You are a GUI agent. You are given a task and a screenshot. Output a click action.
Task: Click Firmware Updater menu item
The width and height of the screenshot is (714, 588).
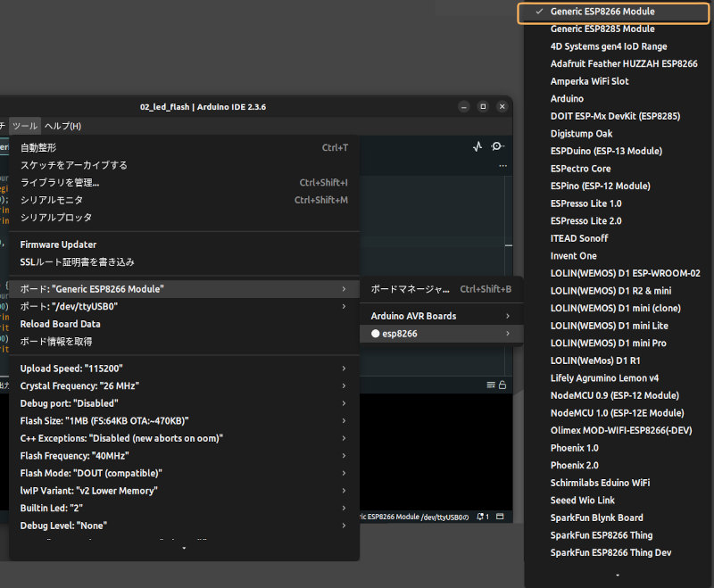[x=59, y=244]
